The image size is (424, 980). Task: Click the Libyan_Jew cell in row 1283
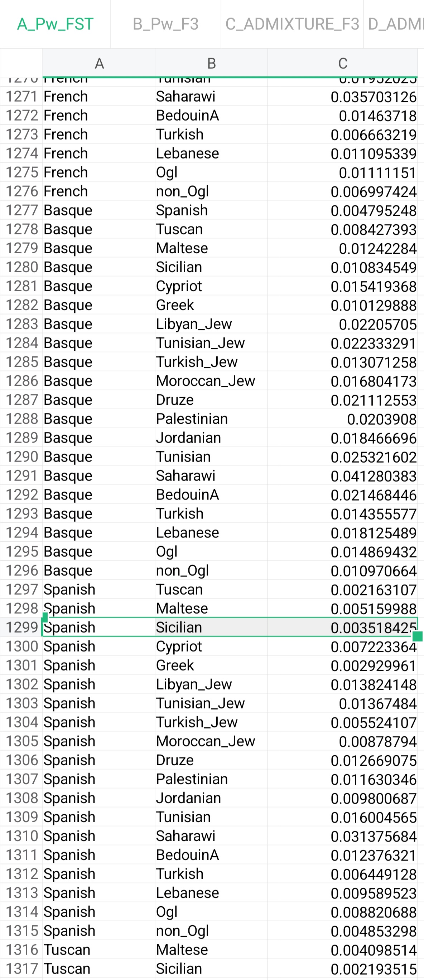tap(211, 324)
